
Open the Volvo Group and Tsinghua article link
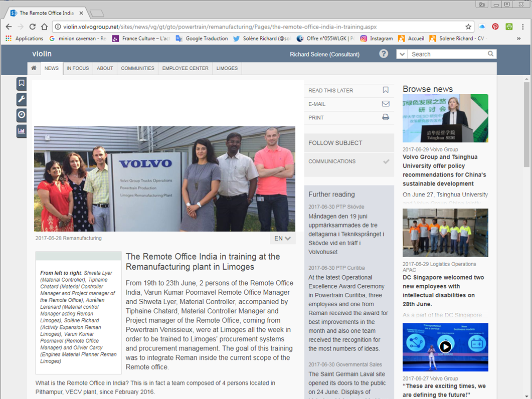point(444,170)
